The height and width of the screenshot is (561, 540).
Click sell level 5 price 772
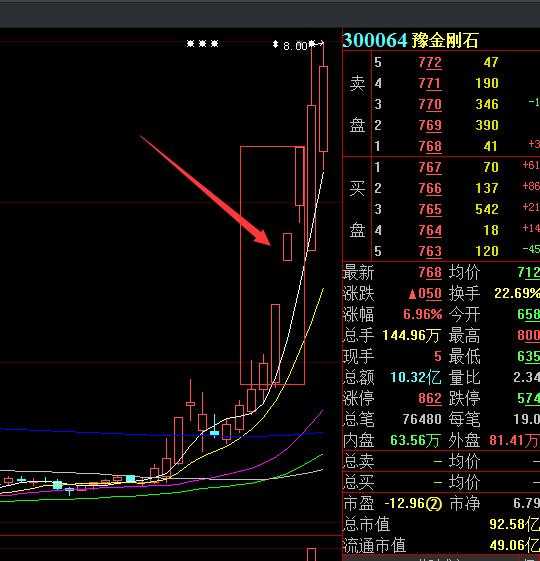(x=430, y=63)
